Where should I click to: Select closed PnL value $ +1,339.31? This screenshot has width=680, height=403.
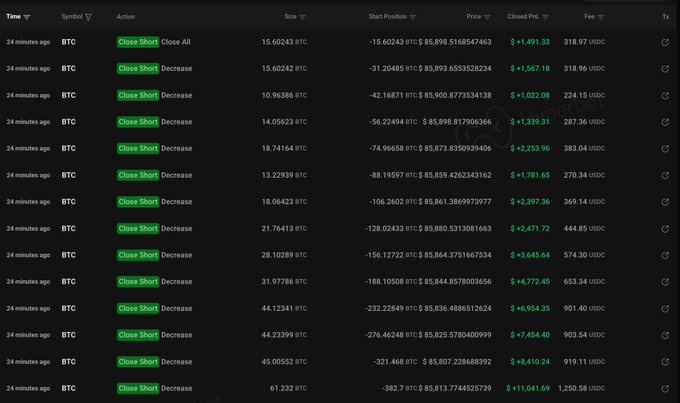(530, 122)
